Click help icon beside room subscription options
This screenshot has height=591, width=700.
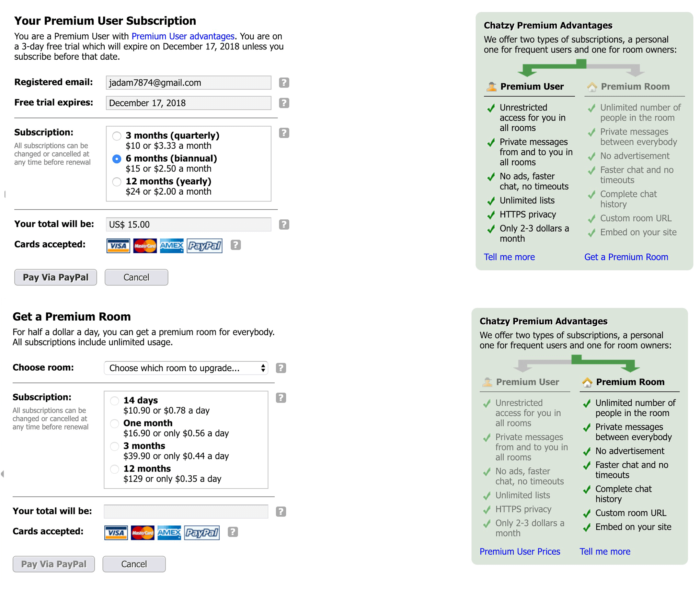coord(280,398)
